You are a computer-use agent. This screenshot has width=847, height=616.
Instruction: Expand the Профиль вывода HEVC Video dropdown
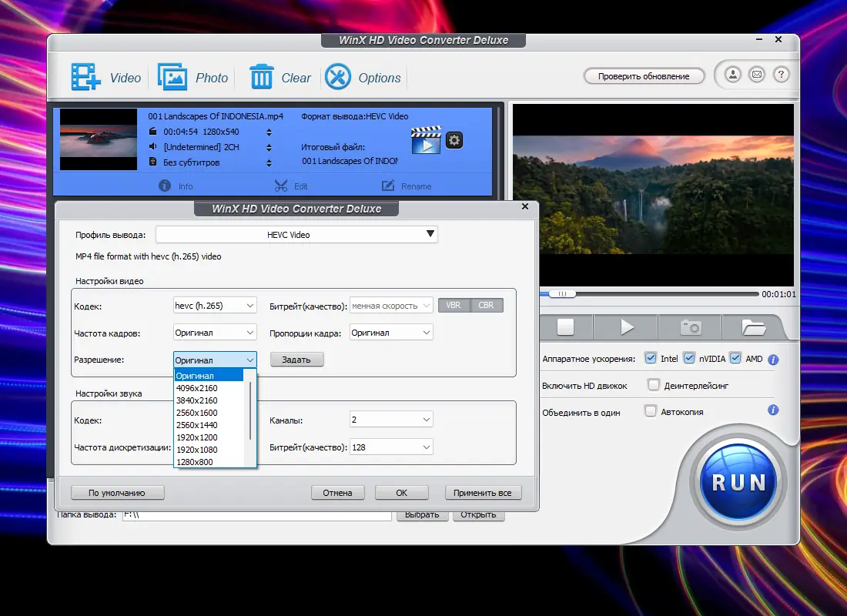click(x=296, y=234)
